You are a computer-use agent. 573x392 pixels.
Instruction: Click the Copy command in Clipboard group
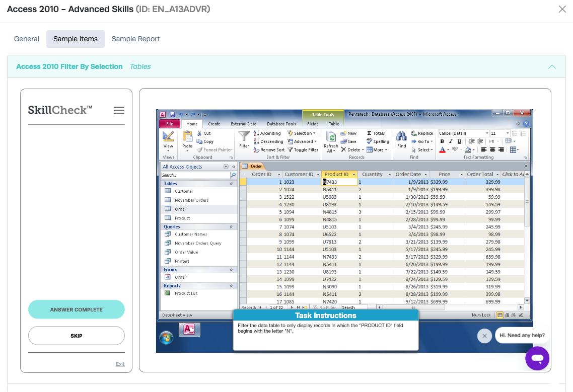[x=205, y=141]
